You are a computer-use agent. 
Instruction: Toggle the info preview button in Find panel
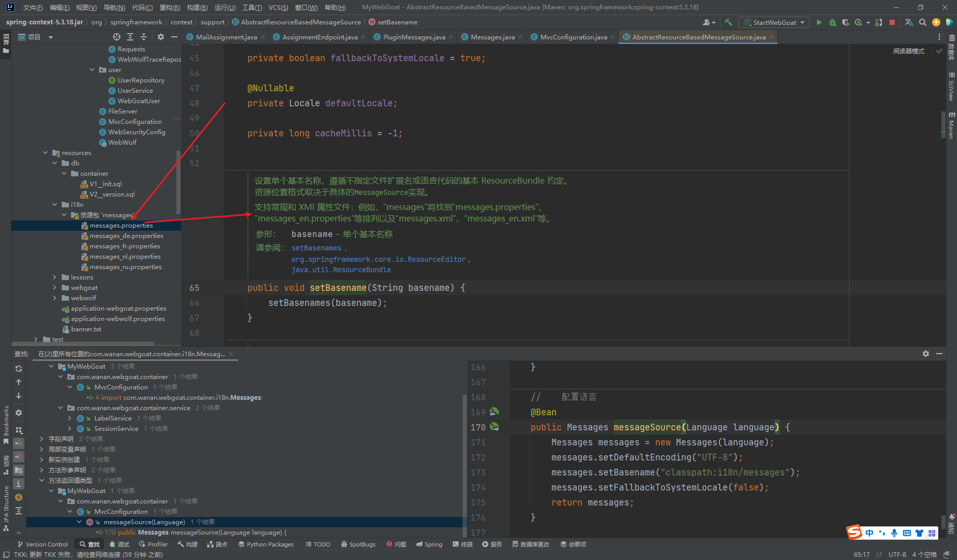point(19,484)
